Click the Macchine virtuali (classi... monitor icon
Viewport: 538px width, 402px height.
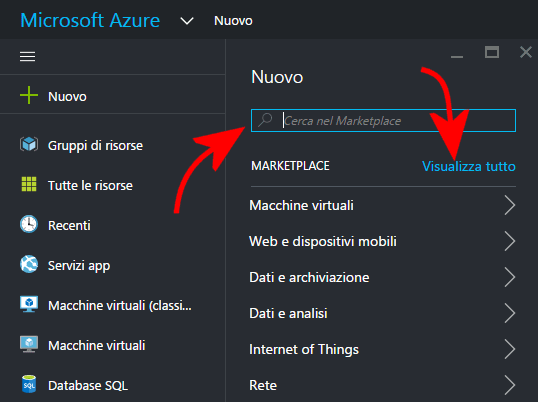(x=29, y=304)
